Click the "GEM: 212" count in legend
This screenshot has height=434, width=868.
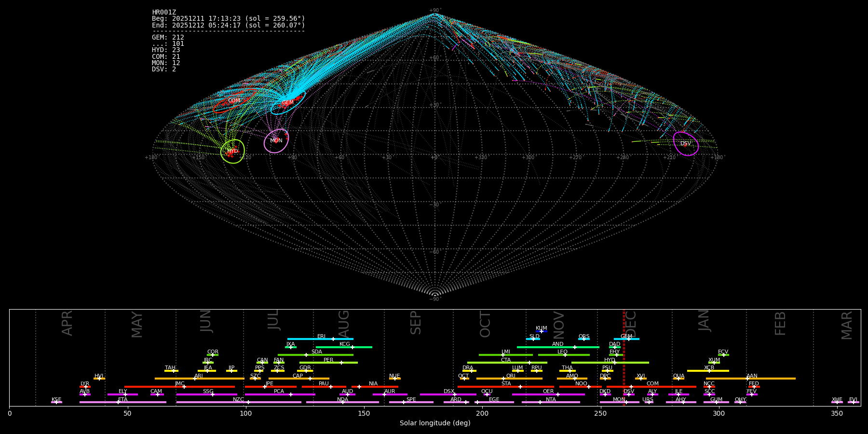click(168, 38)
